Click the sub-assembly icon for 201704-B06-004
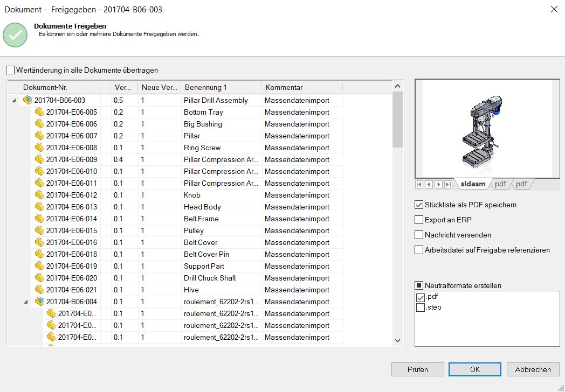Viewport: 565px width, 392px height. 39,302
